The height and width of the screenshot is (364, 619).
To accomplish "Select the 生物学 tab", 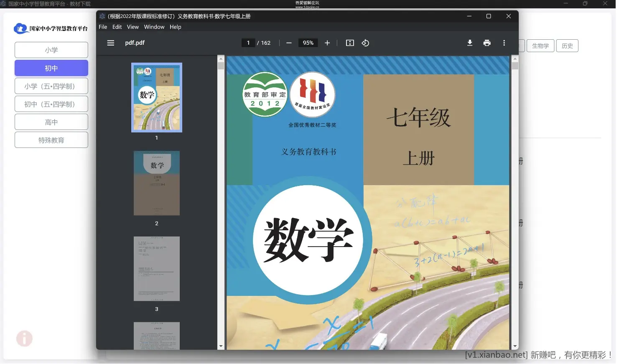I will click(540, 46).
